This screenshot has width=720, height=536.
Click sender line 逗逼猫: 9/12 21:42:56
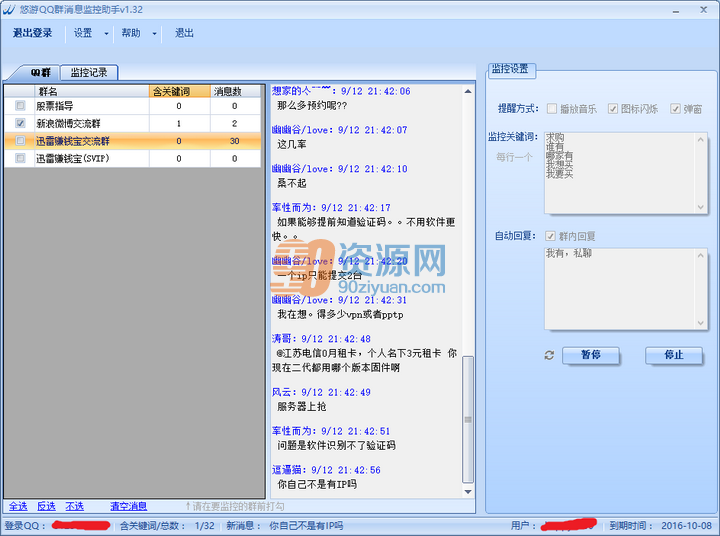326,470
